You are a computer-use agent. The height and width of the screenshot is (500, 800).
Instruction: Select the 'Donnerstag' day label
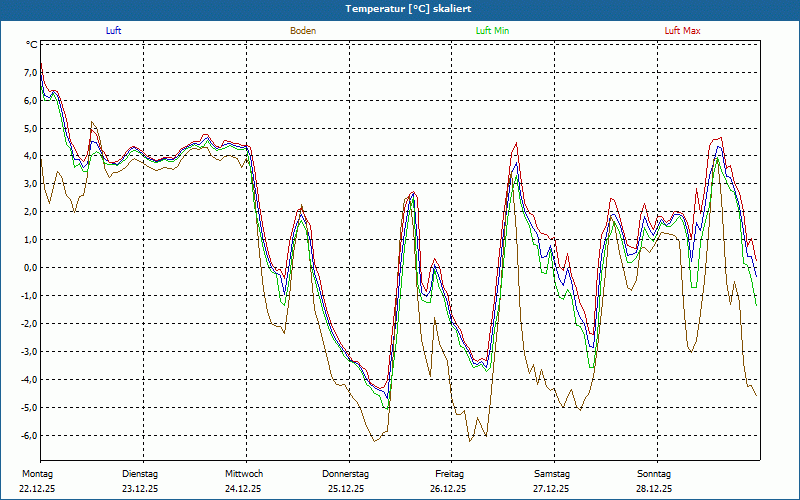346,474
